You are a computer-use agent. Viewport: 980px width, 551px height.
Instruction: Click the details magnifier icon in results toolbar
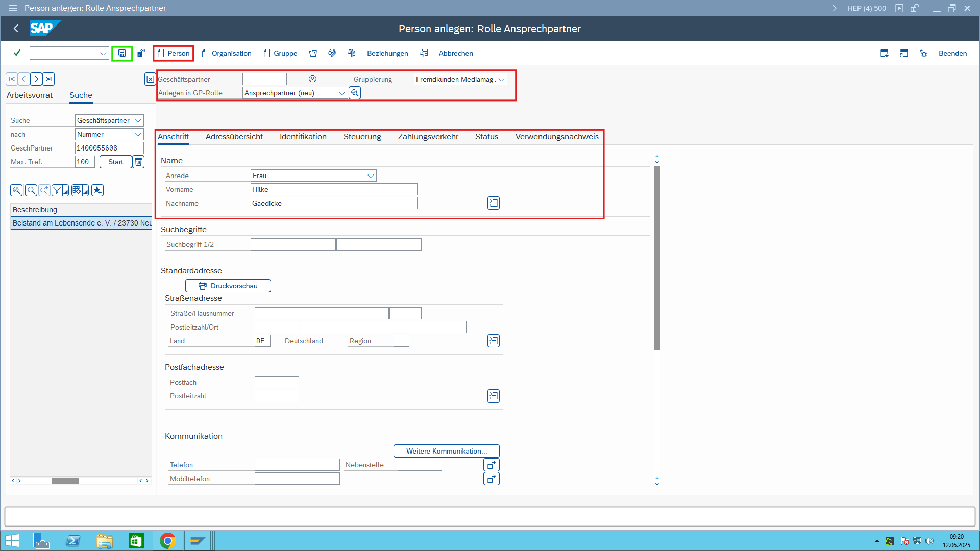16,190
